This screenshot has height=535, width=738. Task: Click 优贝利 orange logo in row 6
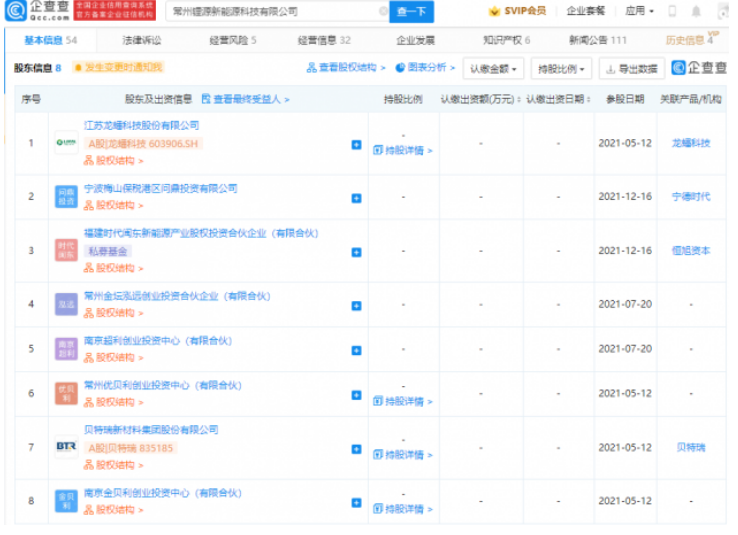pos(66,393)
